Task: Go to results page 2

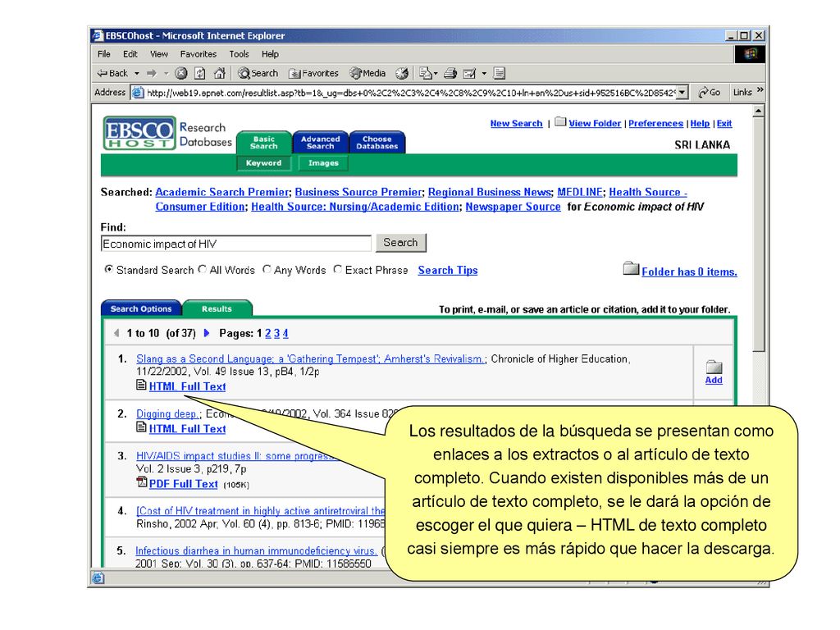Action: (268, 333)
